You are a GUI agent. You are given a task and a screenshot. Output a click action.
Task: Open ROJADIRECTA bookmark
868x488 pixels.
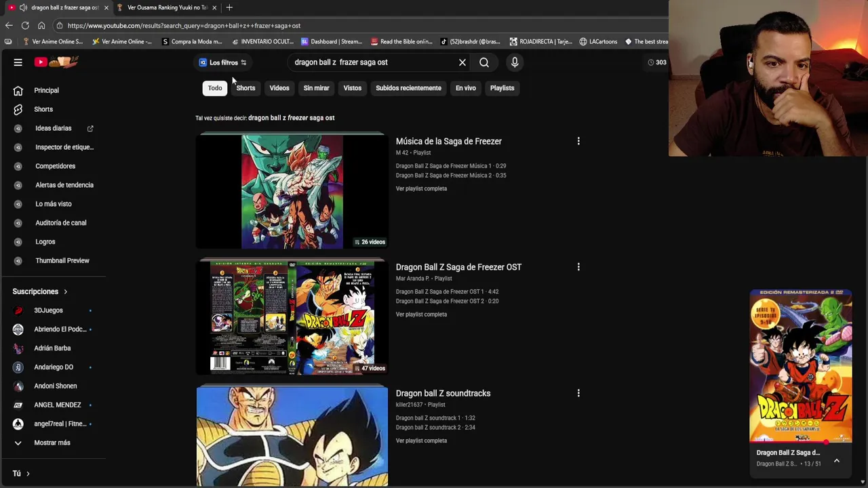pos(540,42)
